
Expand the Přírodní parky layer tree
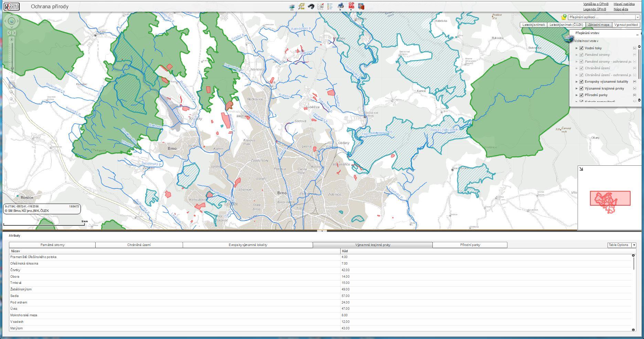(577, 95)
